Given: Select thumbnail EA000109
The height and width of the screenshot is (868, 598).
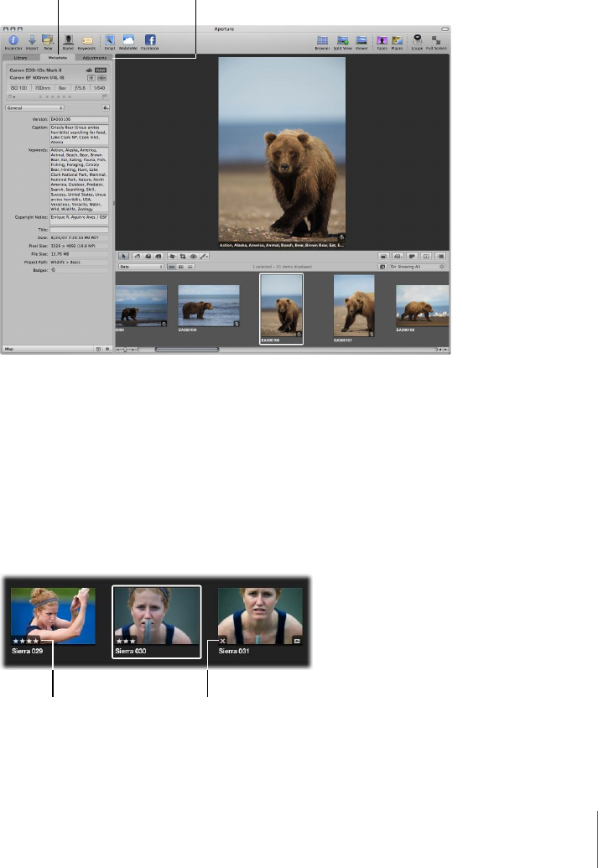Looking at the screenshot, I should pos(423,305).
